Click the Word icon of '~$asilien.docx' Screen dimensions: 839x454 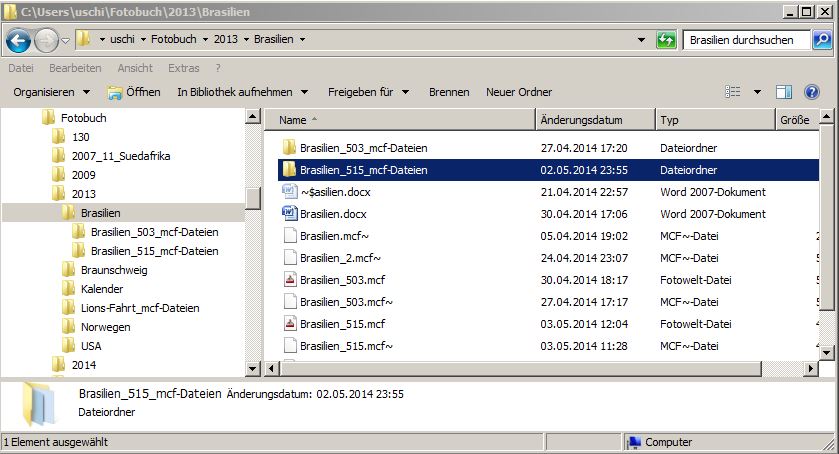[x=289, y=191]
